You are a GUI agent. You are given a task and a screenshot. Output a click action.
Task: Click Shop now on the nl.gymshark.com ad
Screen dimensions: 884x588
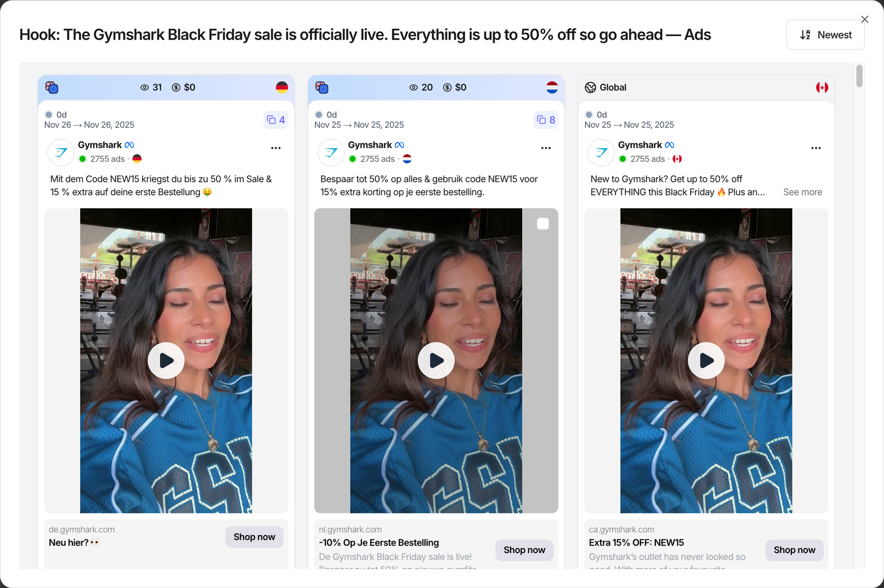[524, 550]
